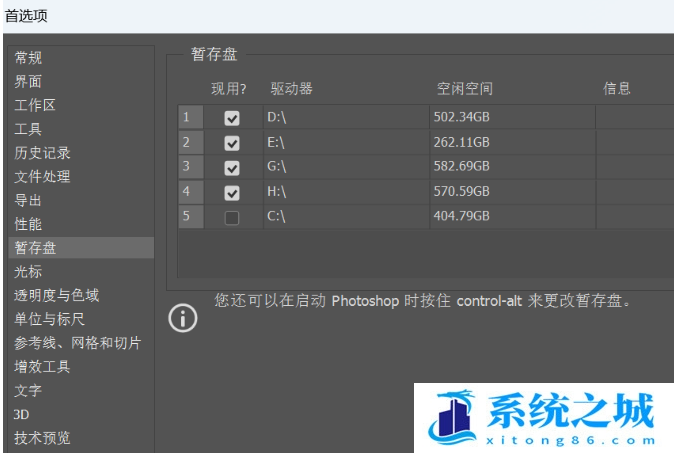Open 参考线、网格和切片 preferences
674x453 pixels.
78,343
